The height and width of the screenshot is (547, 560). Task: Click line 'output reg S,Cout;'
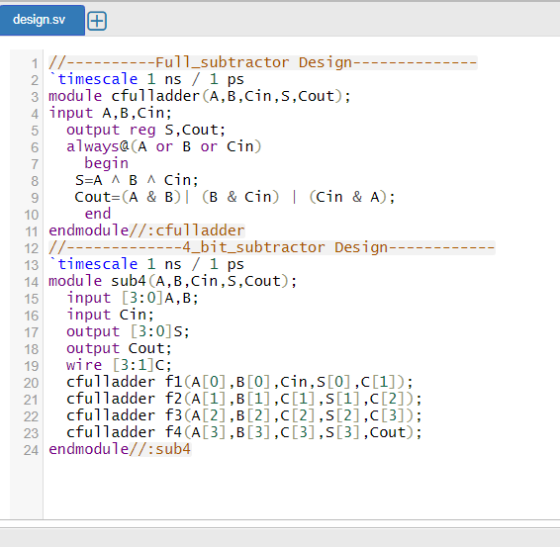(146, 130)
